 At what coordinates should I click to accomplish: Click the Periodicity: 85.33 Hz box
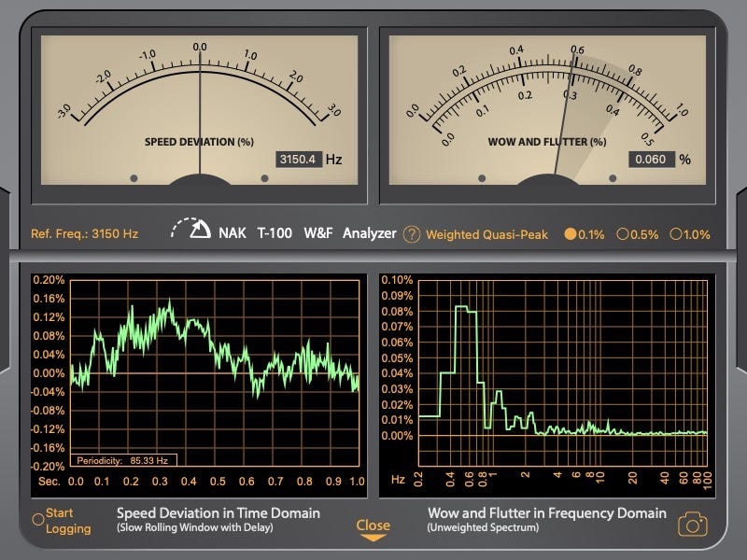pyautogui.click(x=124, y=460)
